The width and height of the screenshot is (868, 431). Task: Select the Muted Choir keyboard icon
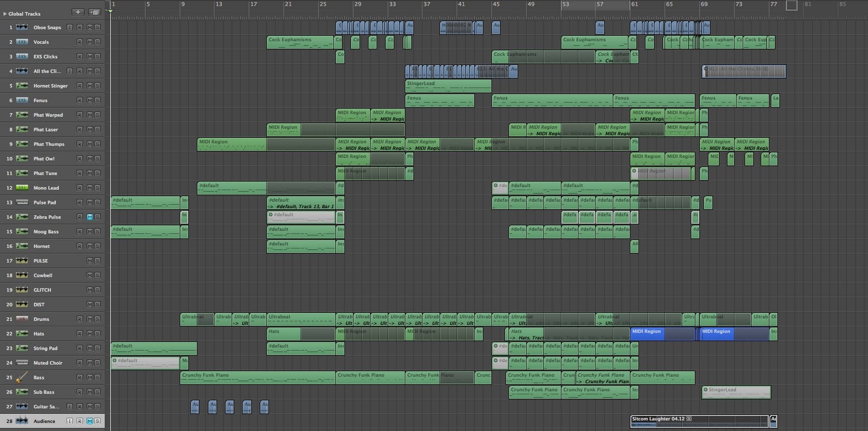coord(22,363)
